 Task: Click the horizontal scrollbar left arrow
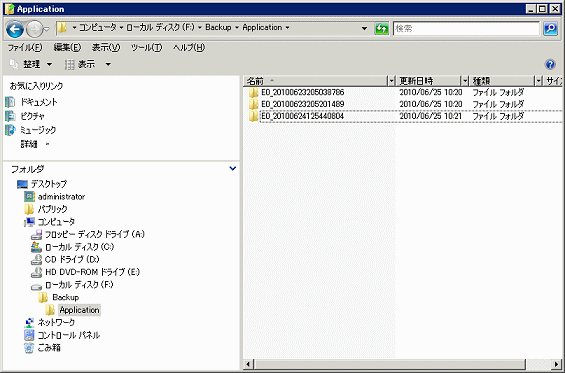pos(248,364)
